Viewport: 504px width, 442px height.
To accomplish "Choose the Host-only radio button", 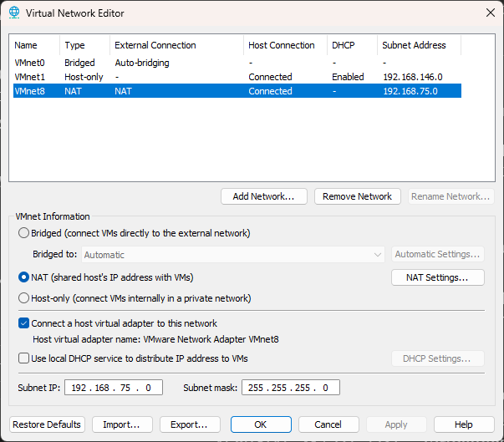I will coord(23,298).
